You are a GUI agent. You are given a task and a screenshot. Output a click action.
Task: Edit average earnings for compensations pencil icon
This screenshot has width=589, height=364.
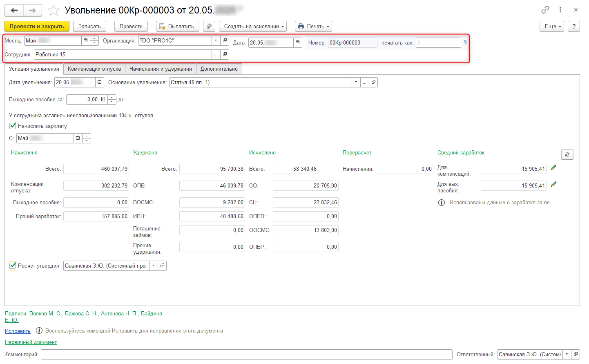pyautogui.click(x=553, y=167)
